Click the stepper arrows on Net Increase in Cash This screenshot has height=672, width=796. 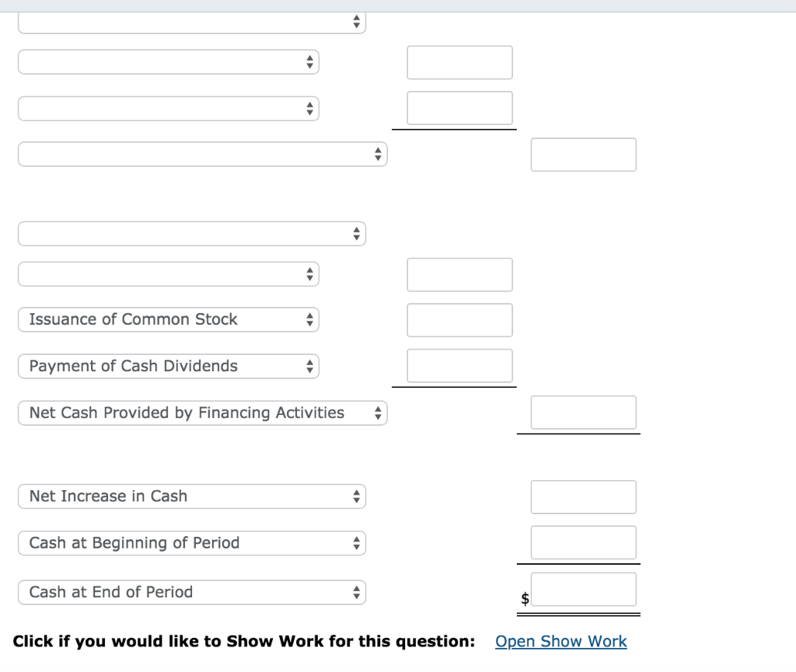355,496
